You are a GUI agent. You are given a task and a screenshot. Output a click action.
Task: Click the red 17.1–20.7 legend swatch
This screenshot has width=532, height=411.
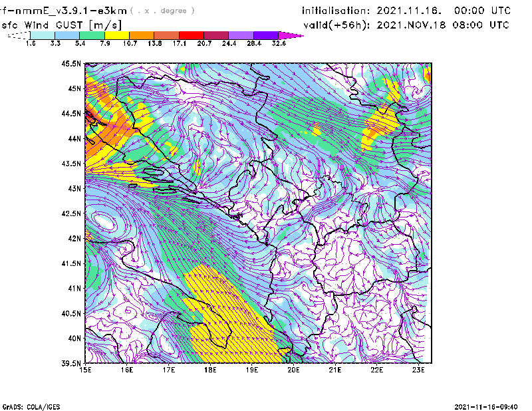click(192, 35)
